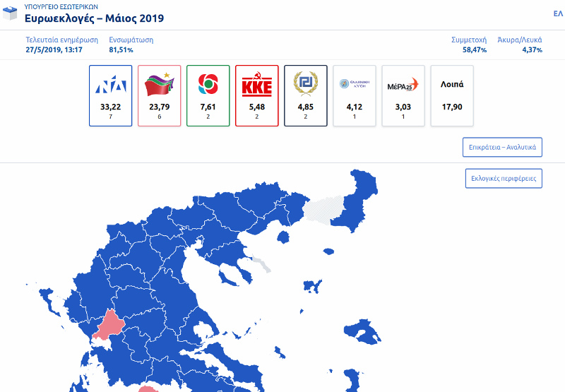Select the ΜέΡΑ25 party card
Viewport: 565px width, 392px height.
403,96
